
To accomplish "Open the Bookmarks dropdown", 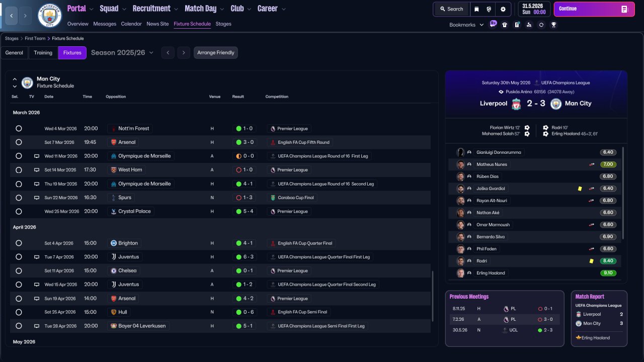I will click(x=466, y=25).
